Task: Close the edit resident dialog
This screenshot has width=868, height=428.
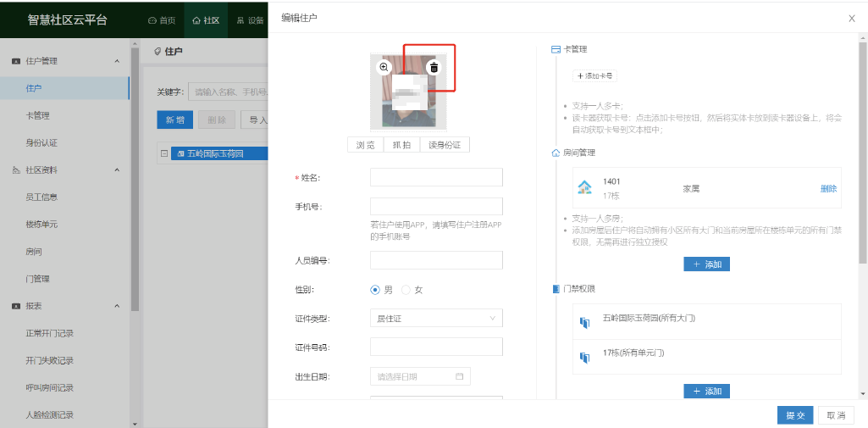Action: 851,18
